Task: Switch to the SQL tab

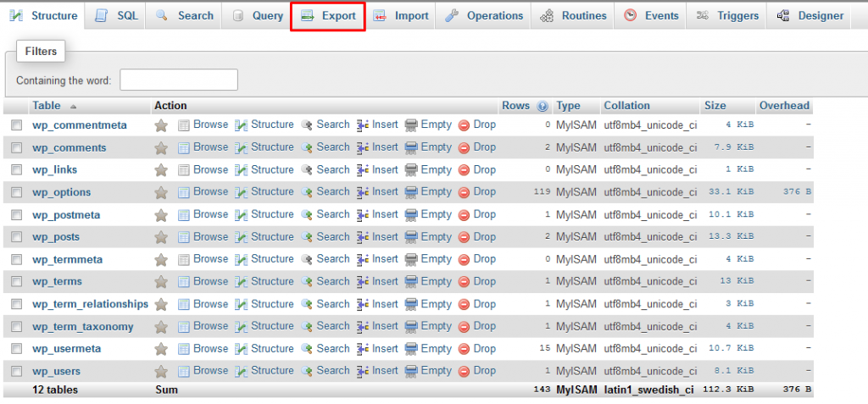Action: coord(115,16)
